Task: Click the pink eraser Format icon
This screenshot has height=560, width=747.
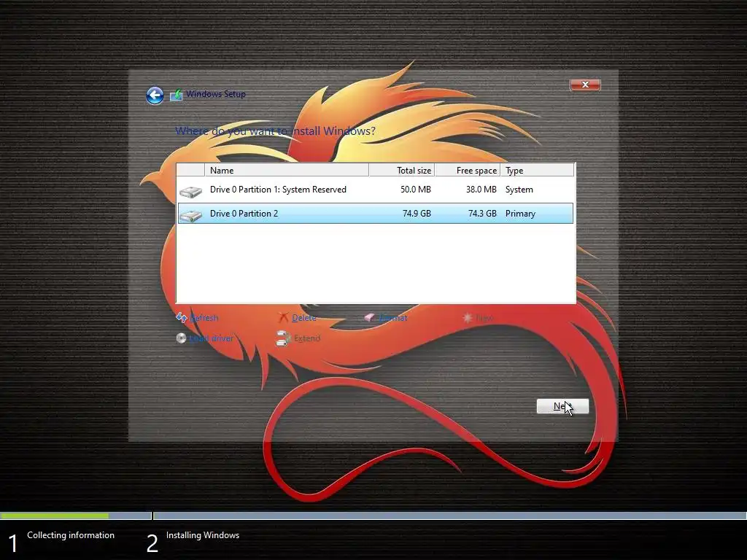Action: coord(369,317)
